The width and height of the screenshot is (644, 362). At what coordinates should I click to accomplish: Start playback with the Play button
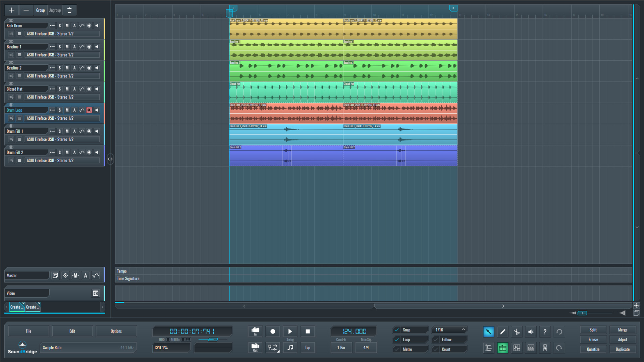(x=290, y=331)
